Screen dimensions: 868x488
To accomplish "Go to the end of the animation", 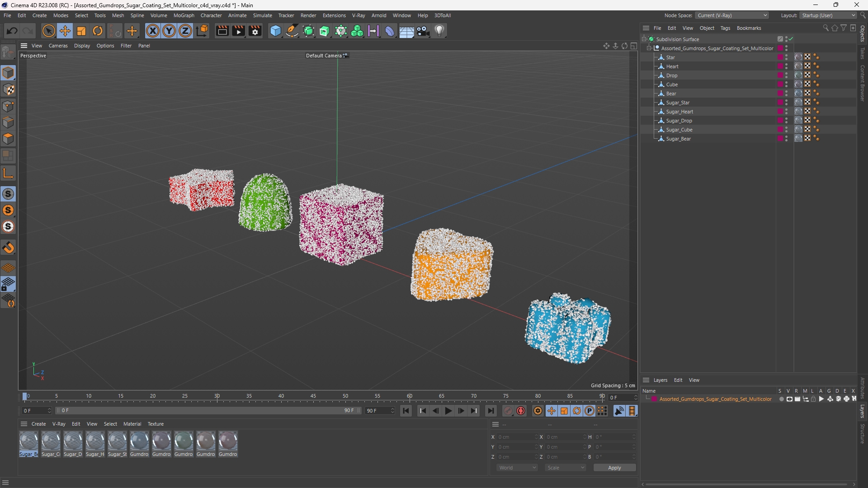I will (491, 411).
